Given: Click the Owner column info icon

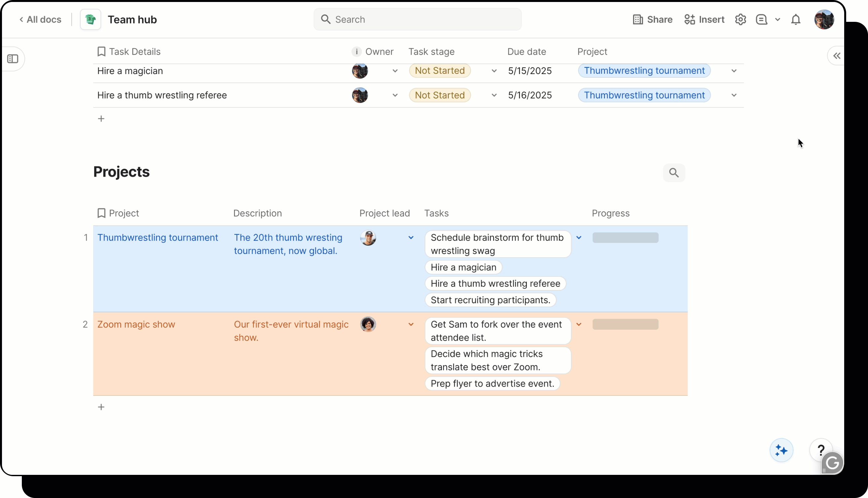Looking at the screenshot, I should coord(357,52).
